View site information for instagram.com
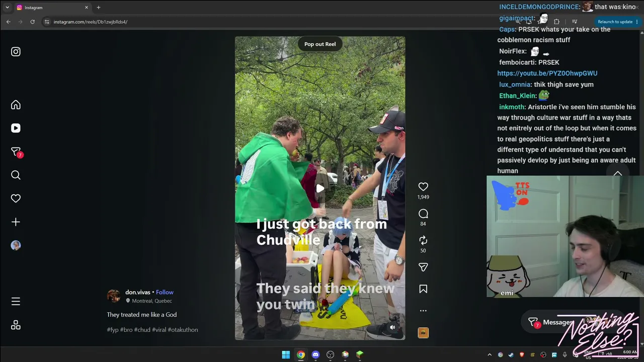The height and width of the screenshot is (362, 644). coord(47,22)
